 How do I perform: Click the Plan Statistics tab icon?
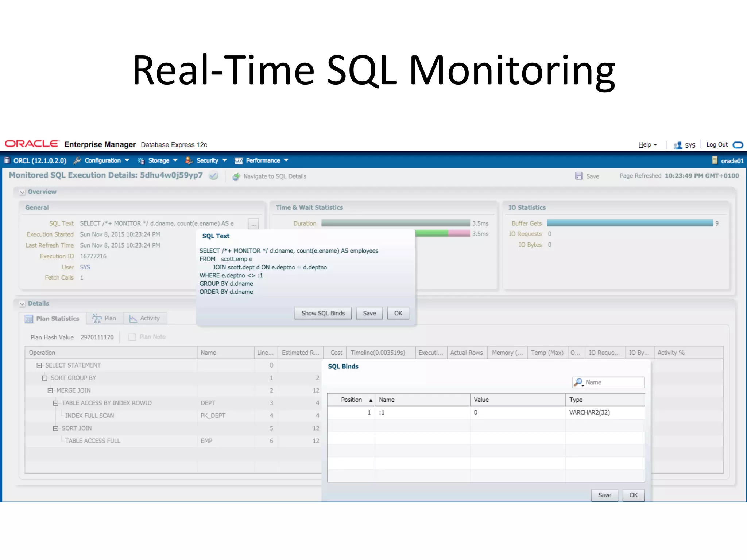coord(29,319)
